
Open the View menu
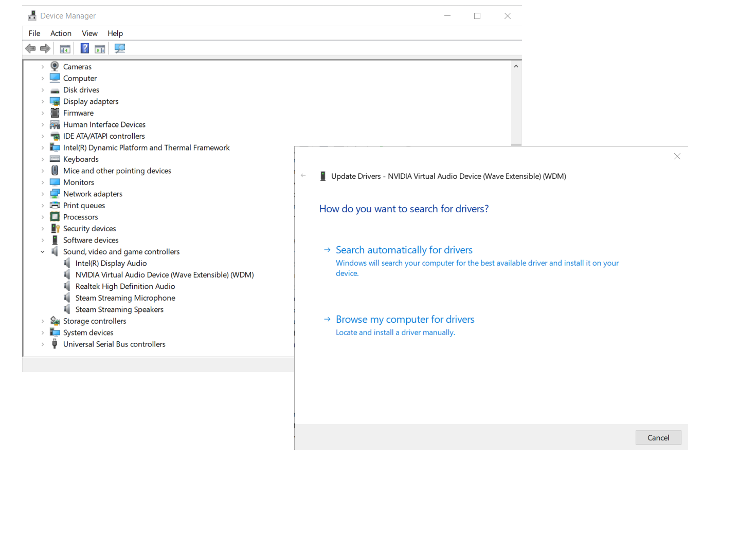pos(89,33)
